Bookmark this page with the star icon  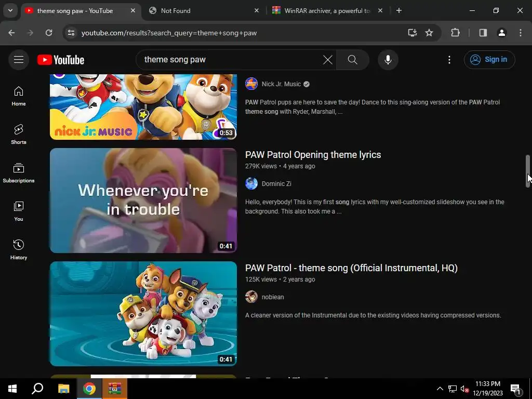coord(429,33)
